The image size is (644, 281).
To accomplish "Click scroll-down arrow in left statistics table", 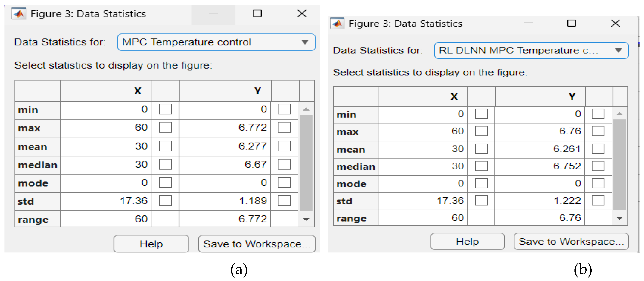I will pyautogui.click(x=306, y=219).
